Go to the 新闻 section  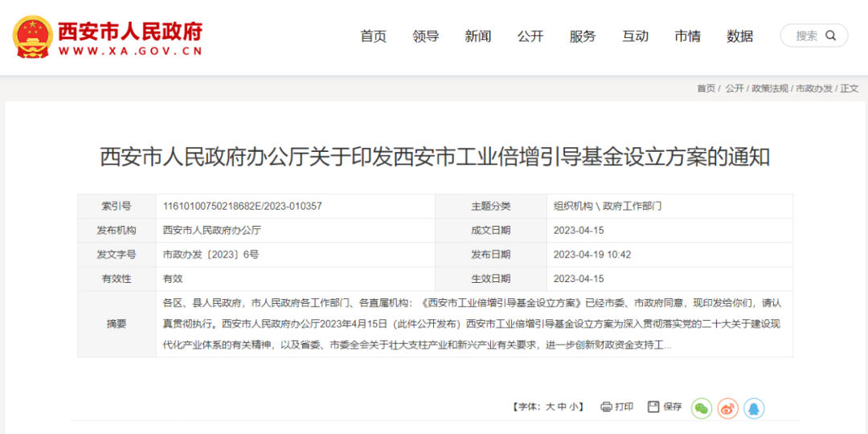click(x=477, y=36)
